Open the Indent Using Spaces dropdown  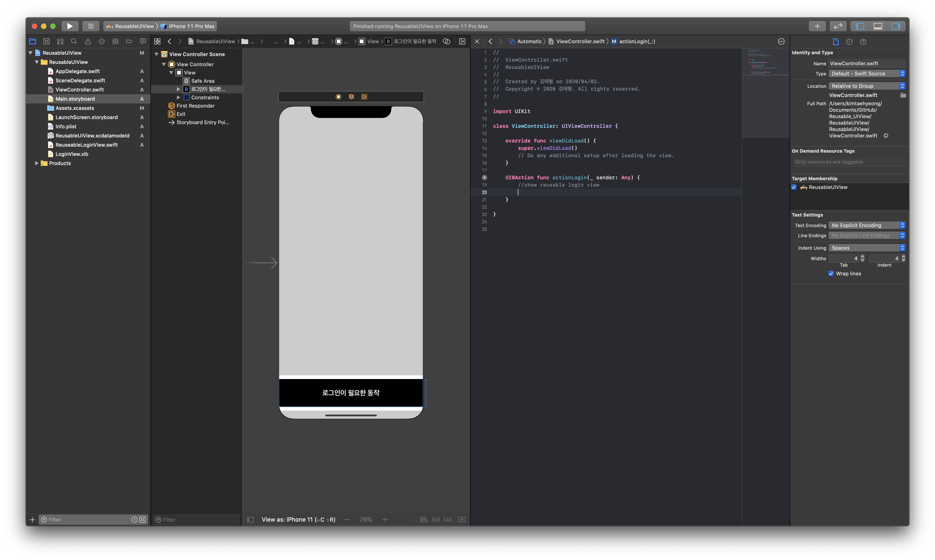pyautogui.click(x=867, y=248)
